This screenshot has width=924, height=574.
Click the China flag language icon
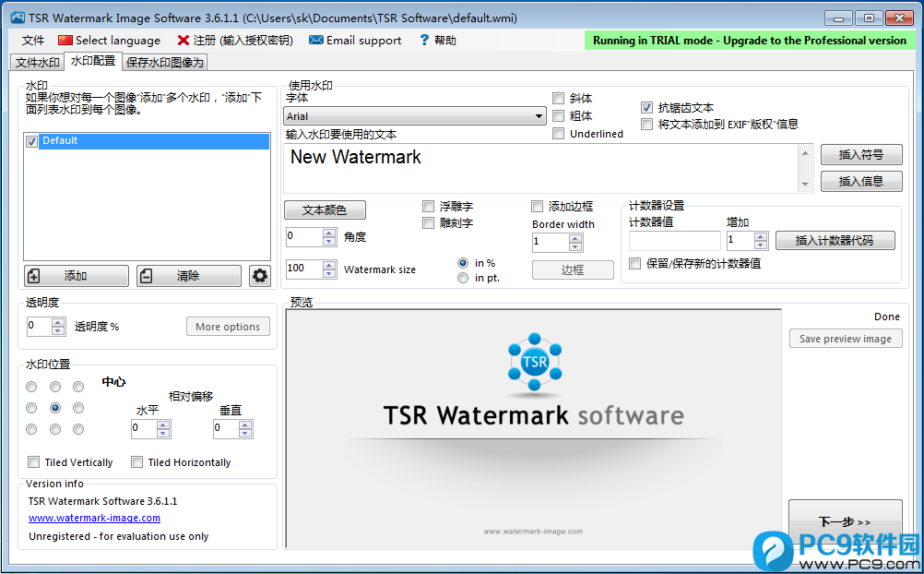65,40
